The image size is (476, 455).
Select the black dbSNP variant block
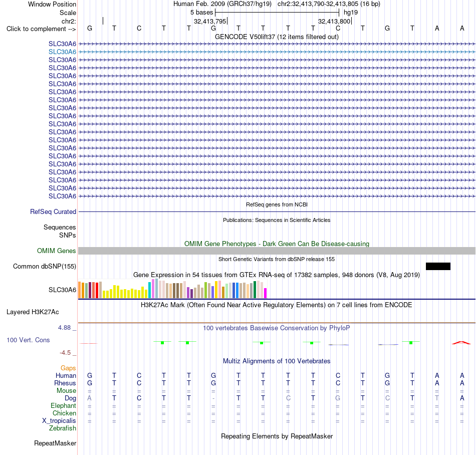tap(438, 266)
